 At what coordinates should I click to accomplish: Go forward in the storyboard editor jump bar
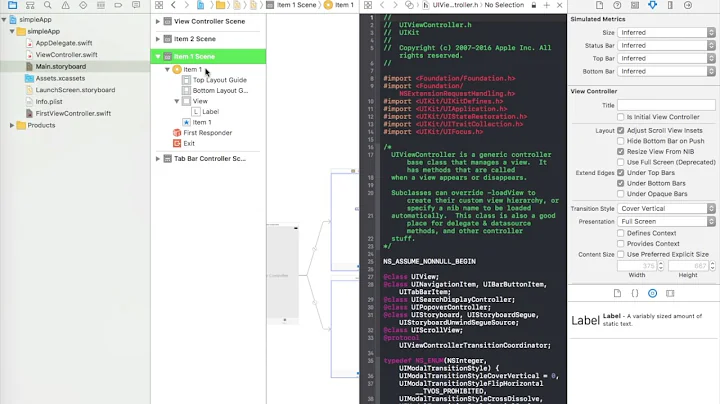pyautogui.click(x=186, y=5)
